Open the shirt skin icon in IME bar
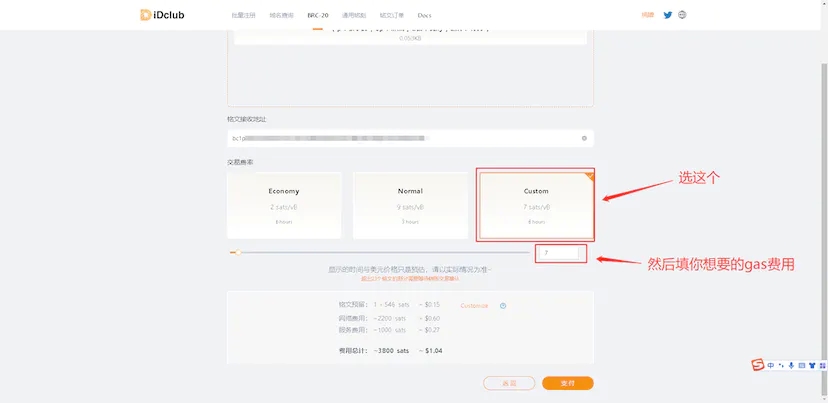This screenshot has height=403, width=828. coord(812,365)
